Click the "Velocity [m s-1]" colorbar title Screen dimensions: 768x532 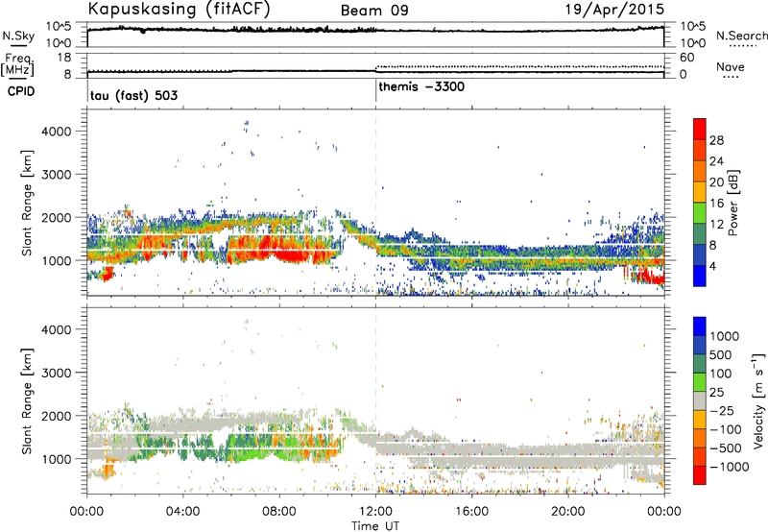758,400
